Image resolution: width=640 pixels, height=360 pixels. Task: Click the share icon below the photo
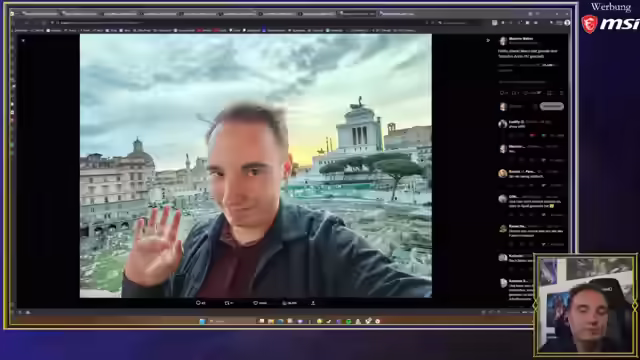(313, 303)
